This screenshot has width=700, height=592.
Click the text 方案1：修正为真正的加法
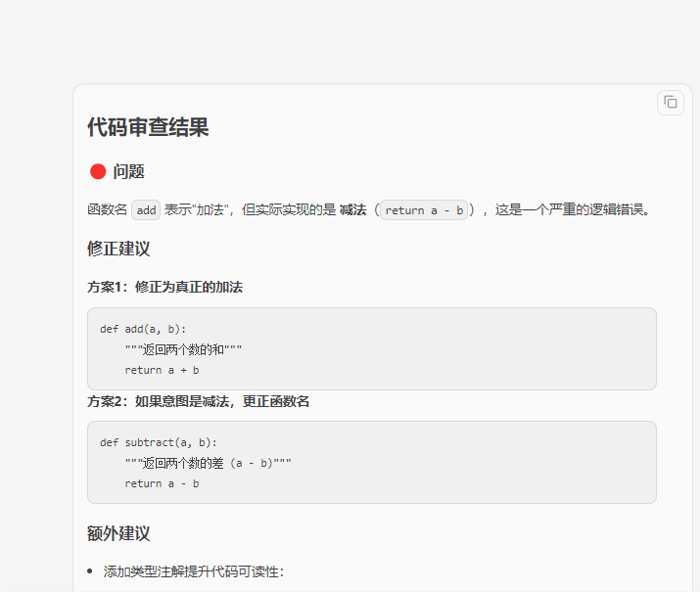pyautogui.click(x=164, y=287)
